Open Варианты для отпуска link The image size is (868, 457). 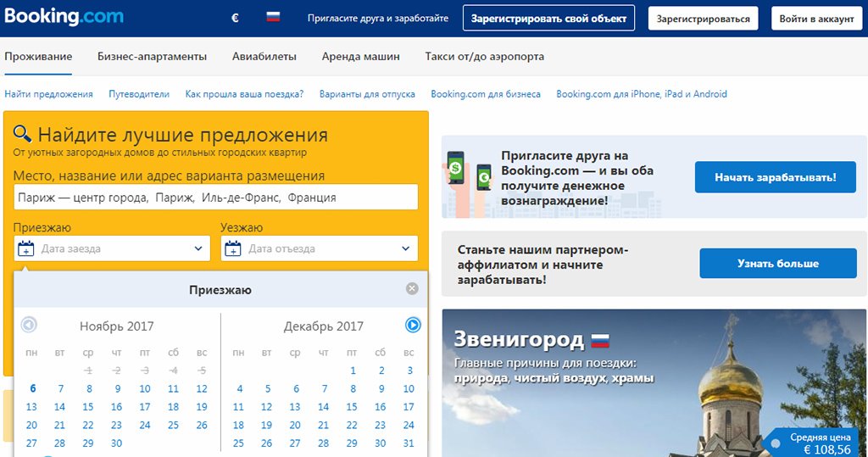coord(367,94)
